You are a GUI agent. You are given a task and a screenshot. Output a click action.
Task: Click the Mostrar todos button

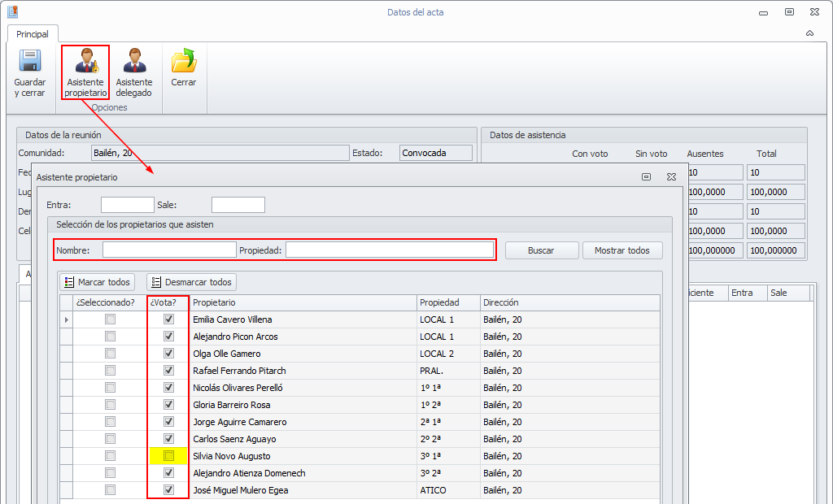click(x=622, y=250)
